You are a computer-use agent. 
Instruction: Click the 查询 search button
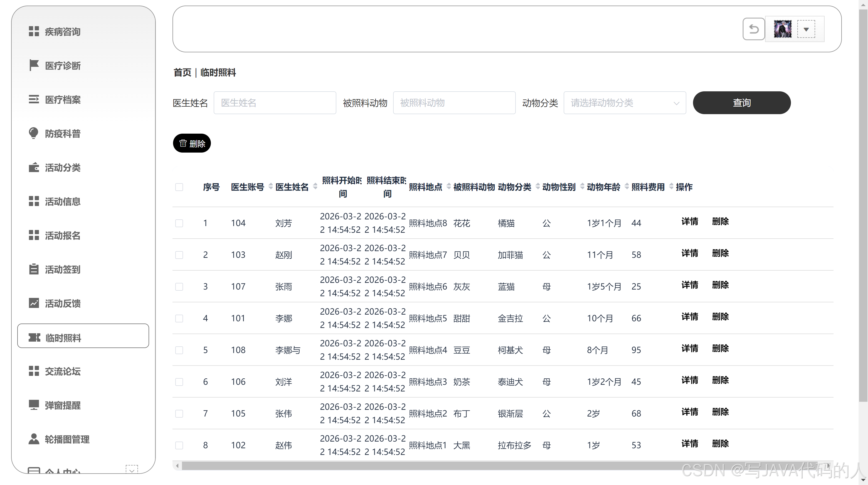tap(742, 103)
